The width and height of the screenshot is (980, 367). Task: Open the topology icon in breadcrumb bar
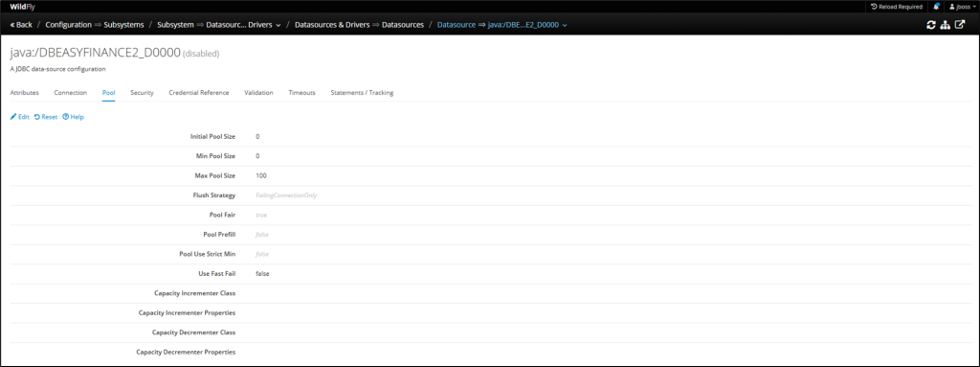[x=945, y=25]
